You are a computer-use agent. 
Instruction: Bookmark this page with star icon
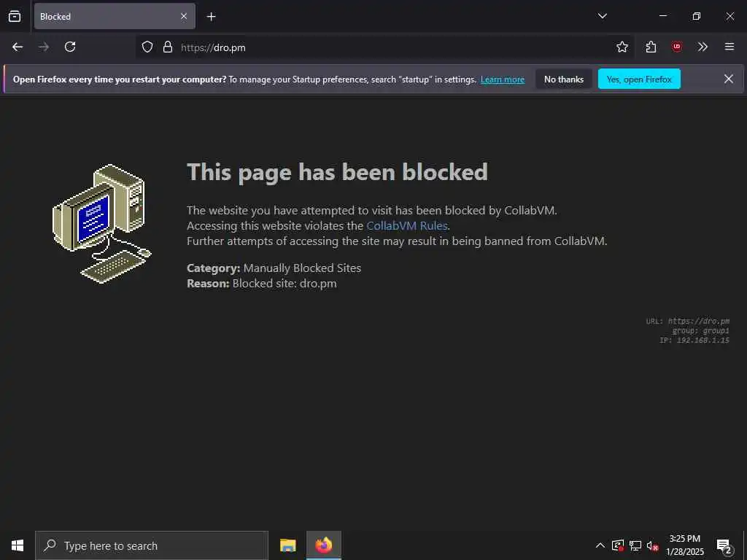point(622,47)
